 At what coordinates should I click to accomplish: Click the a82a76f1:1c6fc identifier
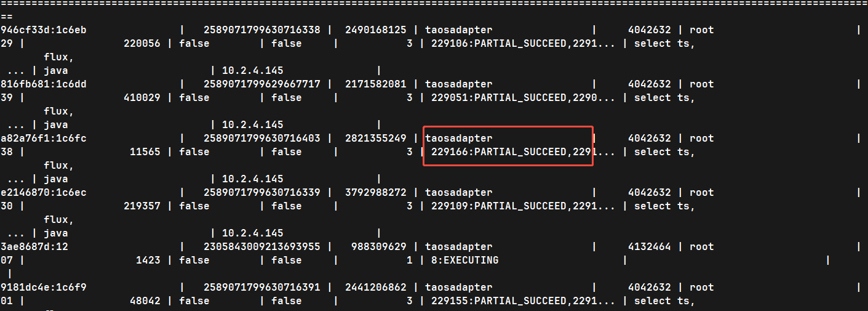tap(44, 139)
